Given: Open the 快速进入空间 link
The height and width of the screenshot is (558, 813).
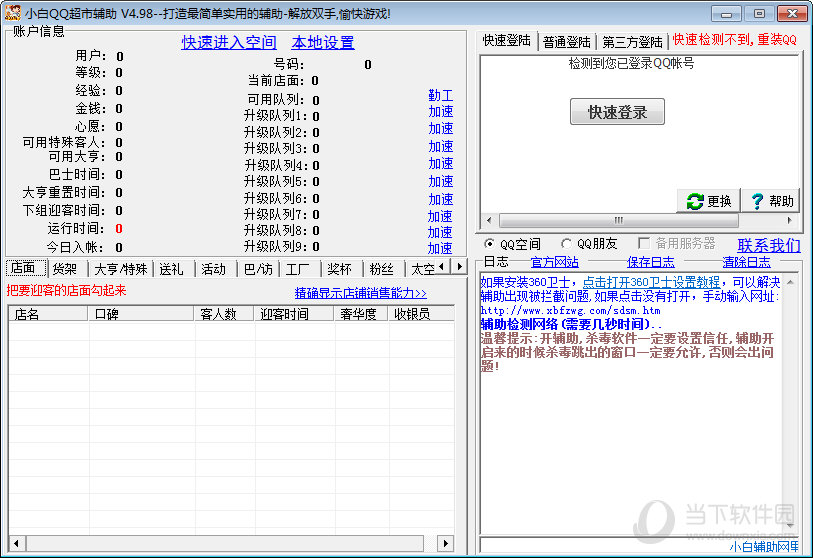Looking at the screenshot, I should [x=229, y=43].
